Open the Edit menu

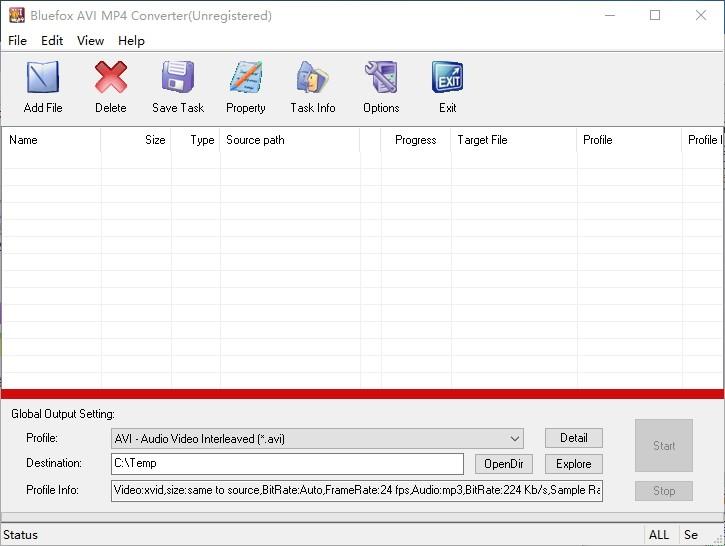click(x=52, y=41)
